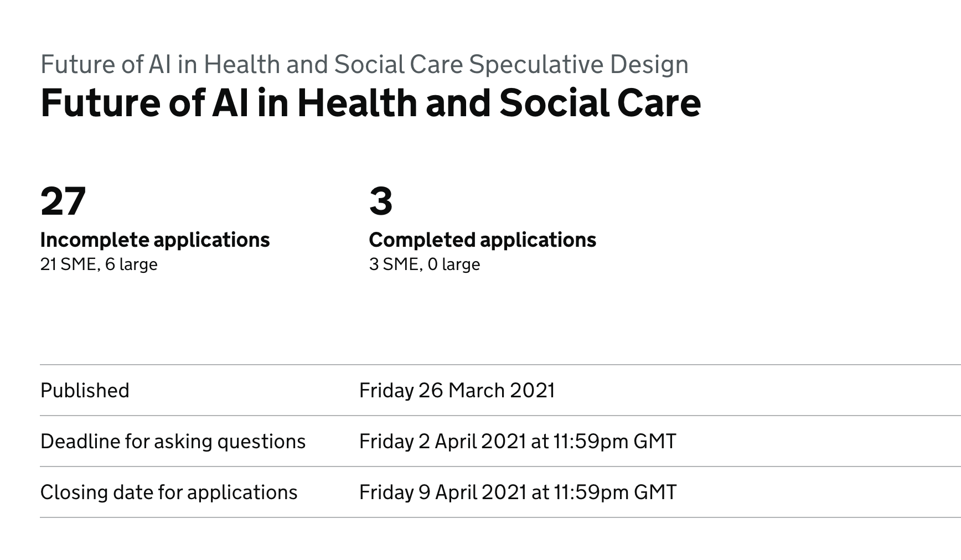
Task: Click the Completed applications label
Action: [483, 240]
